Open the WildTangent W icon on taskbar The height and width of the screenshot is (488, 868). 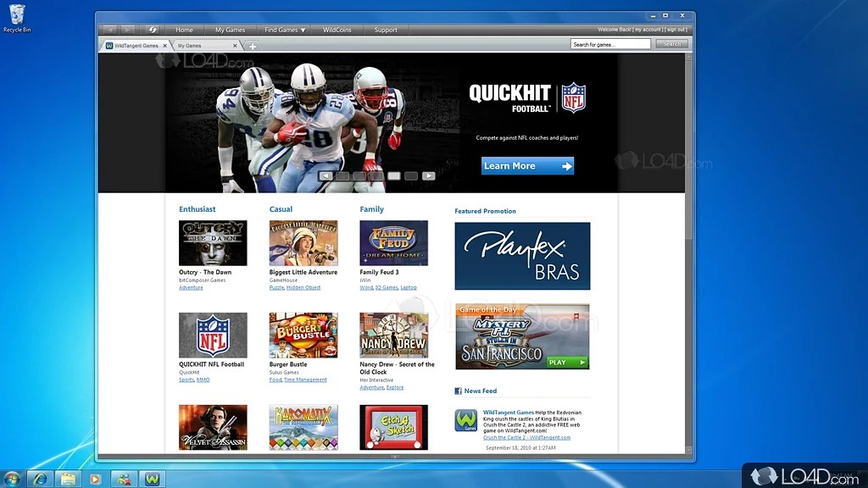click(x=153, y=480)
